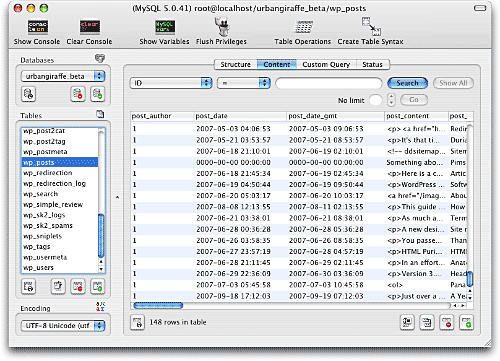This screenshot has height=361, width=500.
Task: Click the duplicate row icon at bottom right
Action: point(427,323)
